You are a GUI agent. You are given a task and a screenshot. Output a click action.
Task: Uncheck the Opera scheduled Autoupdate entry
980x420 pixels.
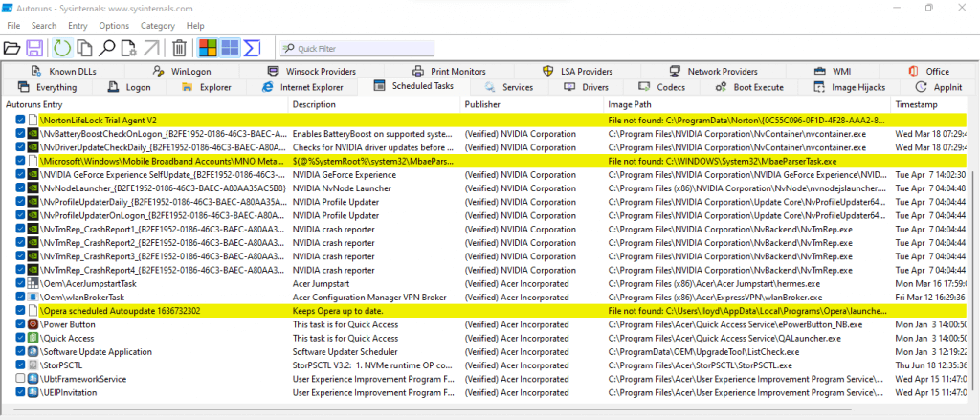[x=21, y=311]
